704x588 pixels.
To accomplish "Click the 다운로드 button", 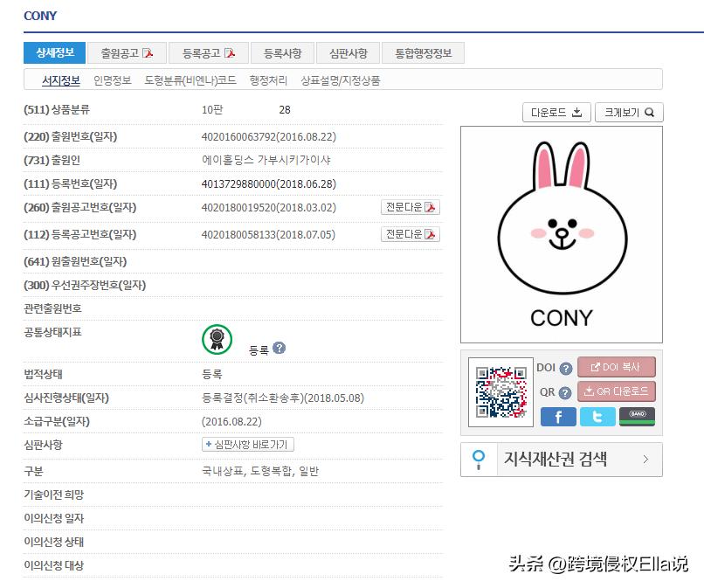I will (556, 113).
